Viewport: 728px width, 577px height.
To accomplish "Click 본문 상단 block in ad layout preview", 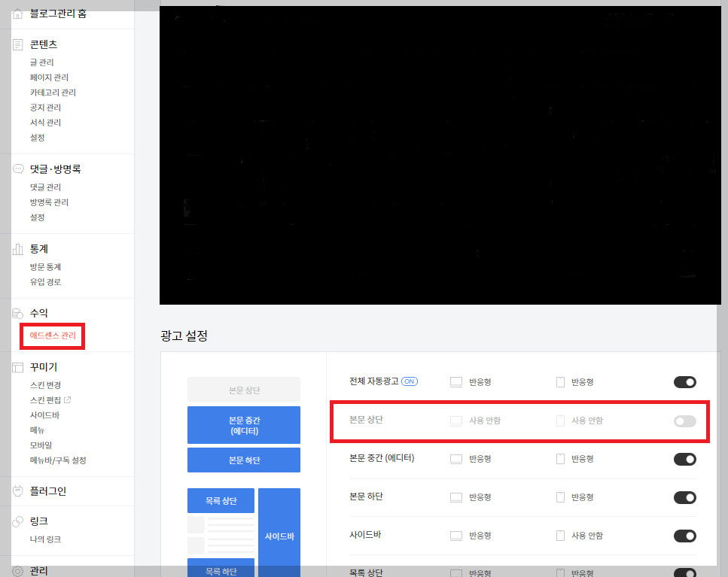I will pos(244,390).
